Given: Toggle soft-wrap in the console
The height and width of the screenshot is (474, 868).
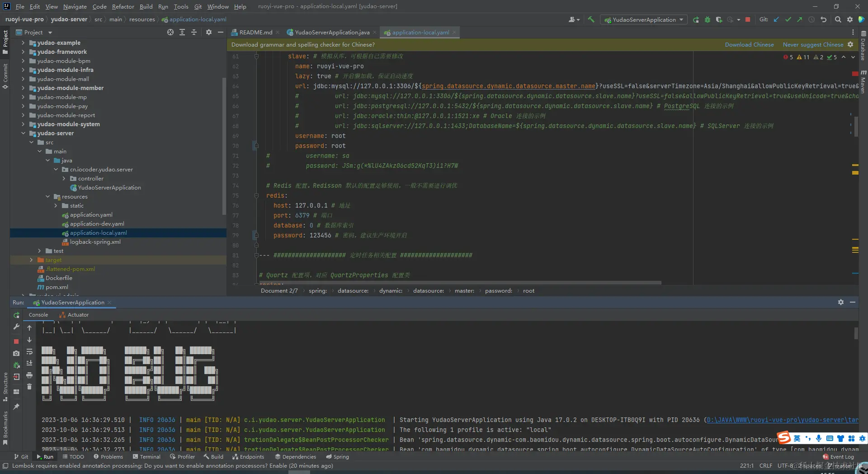Looking at the screenshot, I should click(x=29, y=352).
